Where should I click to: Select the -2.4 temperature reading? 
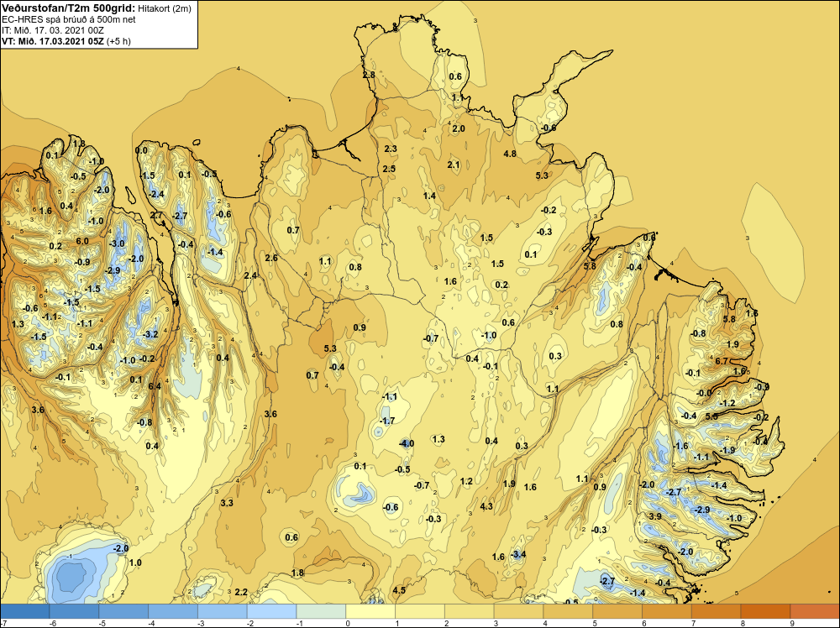pyautogui.click(x=156, y=194)
